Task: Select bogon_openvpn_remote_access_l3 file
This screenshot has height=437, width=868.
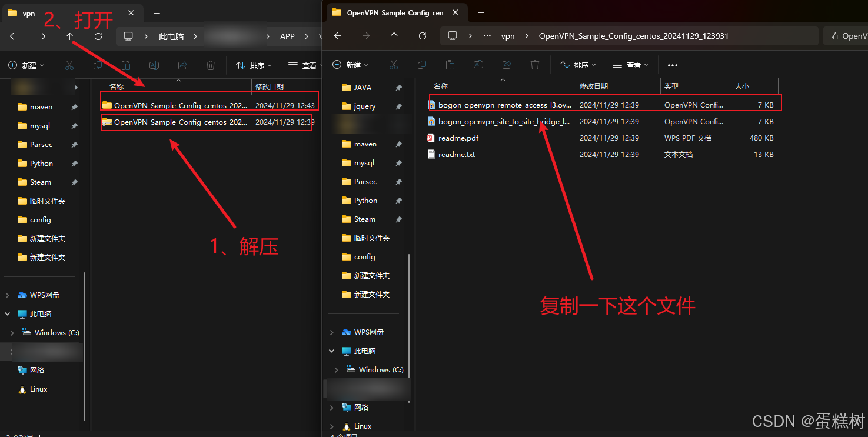Action: coord(603,105)
